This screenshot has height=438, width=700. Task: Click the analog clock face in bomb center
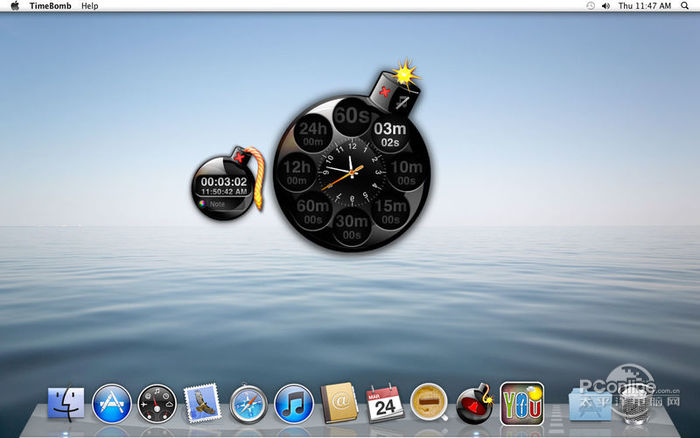352,173
